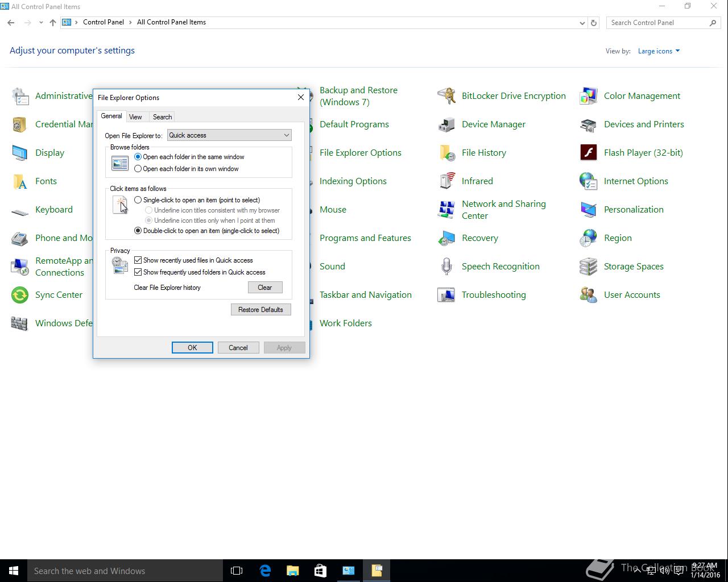The height and width of the screenshot is (582, 728).
Task: Open recent locations dropdown arrow
Action: (41, 23)
